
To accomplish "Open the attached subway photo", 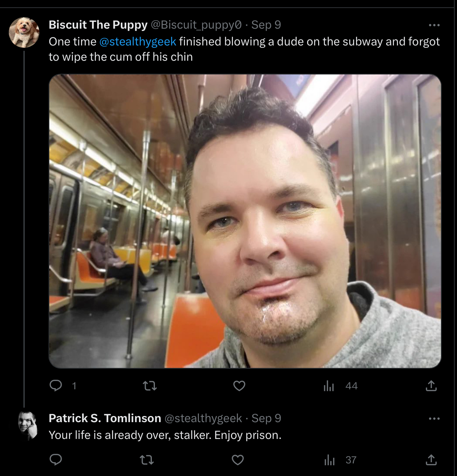I will [245, 221].
